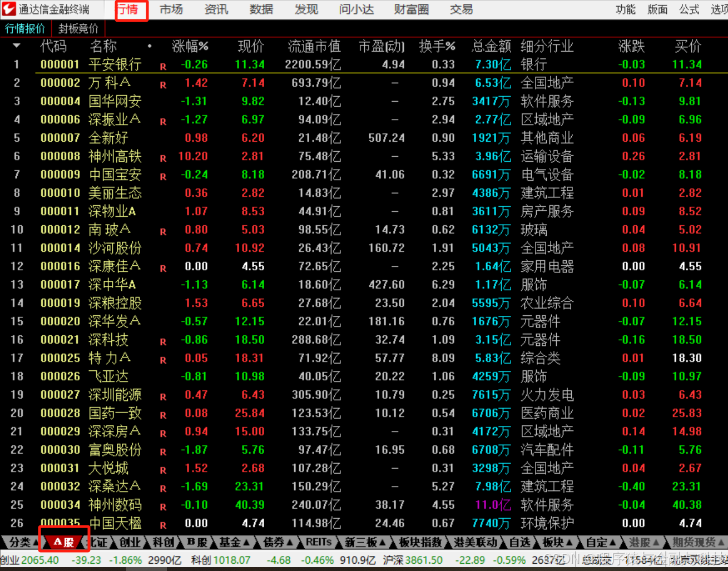Screen dimensions: 728x571
Task: Expand the 港股▲ bottom tab
Action: pyautogui.click(x=644, y=542)
